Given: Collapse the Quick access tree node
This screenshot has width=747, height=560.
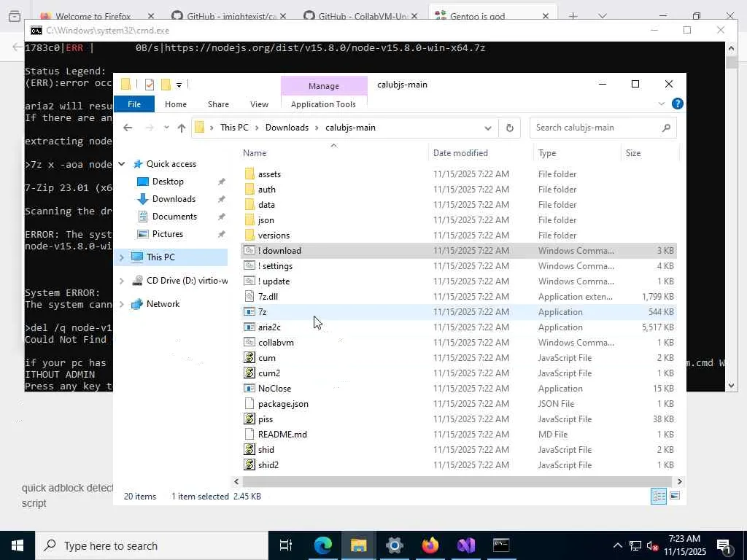Looking at the screenshot, I should [122, 164].
